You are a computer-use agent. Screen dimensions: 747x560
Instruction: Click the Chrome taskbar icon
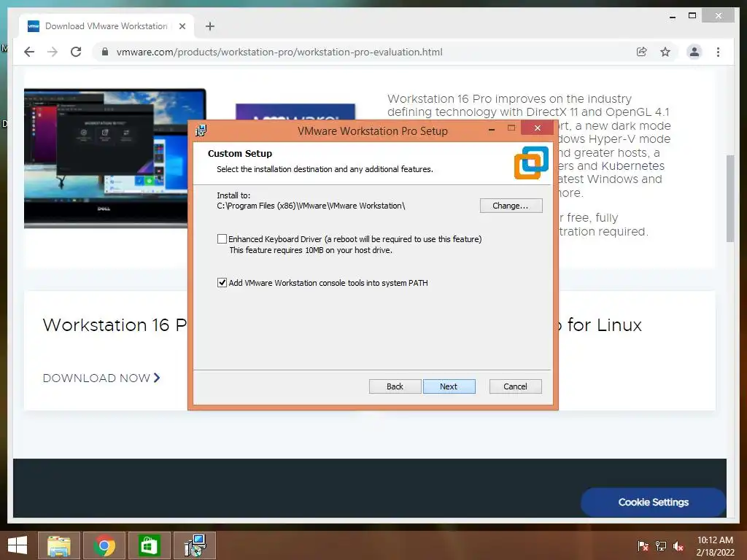pyautogui.click(x=104, y=545)
